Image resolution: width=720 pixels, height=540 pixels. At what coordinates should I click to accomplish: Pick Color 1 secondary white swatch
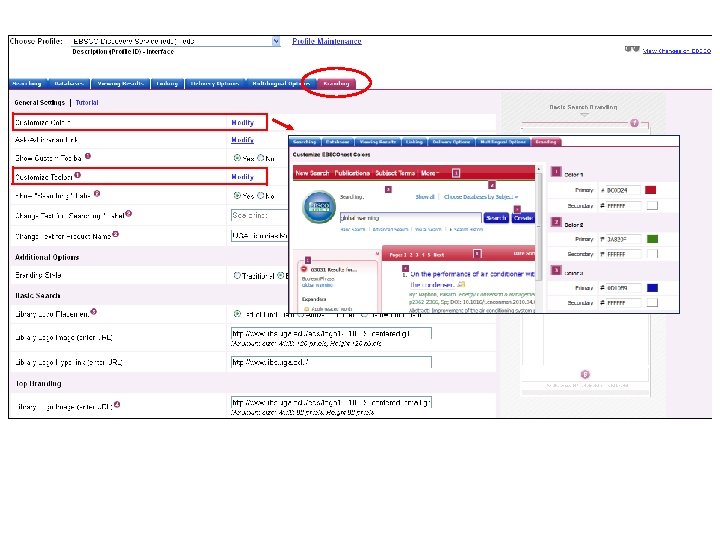tap(652, 206)
